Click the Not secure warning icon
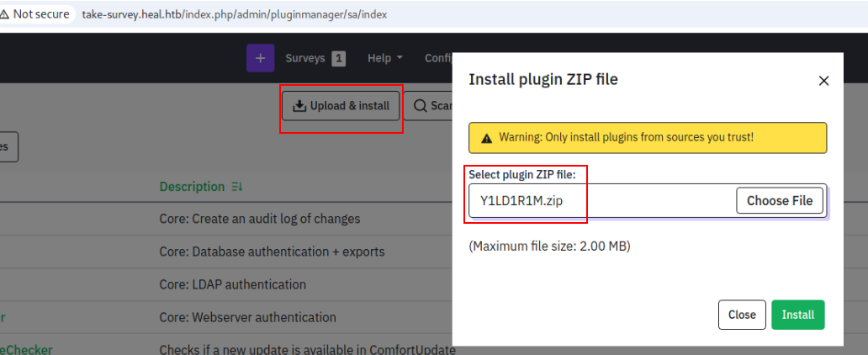 (x=5, y=13)
